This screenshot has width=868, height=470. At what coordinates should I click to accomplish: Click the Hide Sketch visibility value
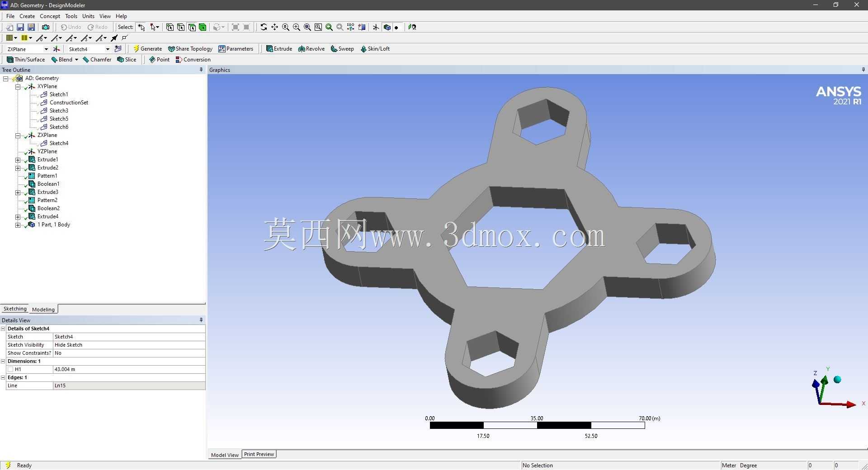pos(129,345)
